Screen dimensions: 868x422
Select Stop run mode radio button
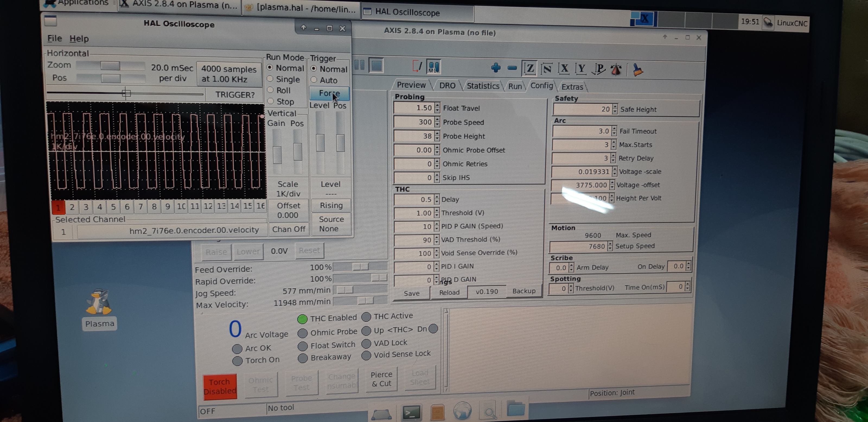[x=270, y=101]
